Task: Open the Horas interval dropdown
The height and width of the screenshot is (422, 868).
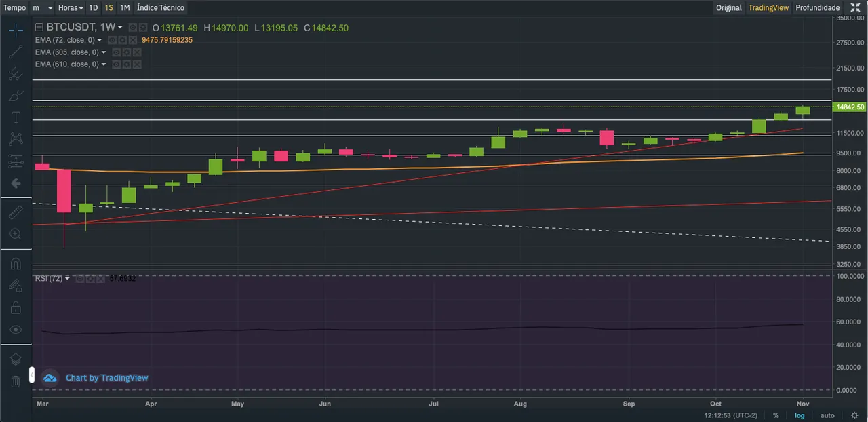Action: (71, 7)
